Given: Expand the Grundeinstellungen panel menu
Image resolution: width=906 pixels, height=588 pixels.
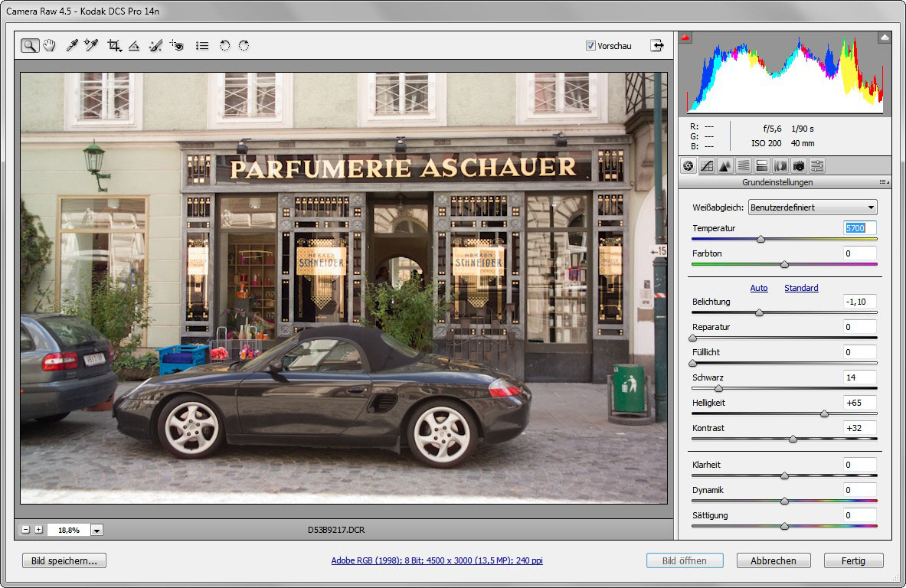Looking at the screenshot, I should click(x=884, y=182).
